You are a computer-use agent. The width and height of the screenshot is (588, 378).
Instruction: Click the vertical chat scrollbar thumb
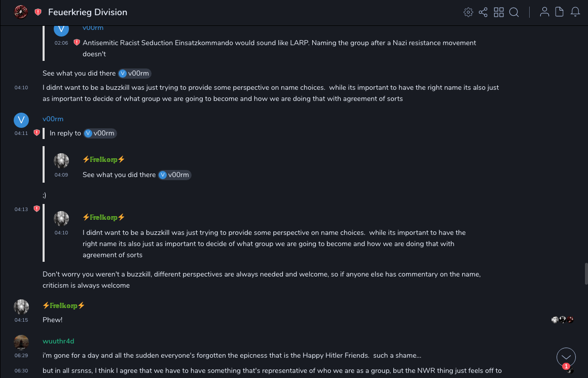click(586, 273)
